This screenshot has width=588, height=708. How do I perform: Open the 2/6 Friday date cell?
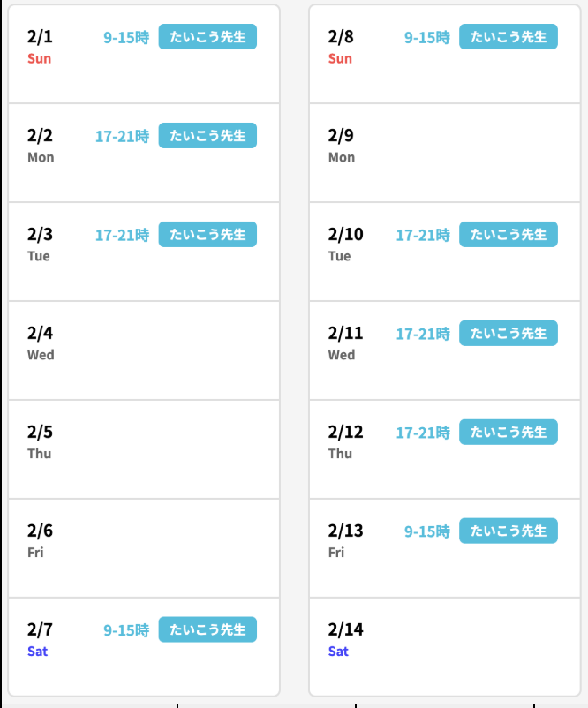click(x=144, y=548)
